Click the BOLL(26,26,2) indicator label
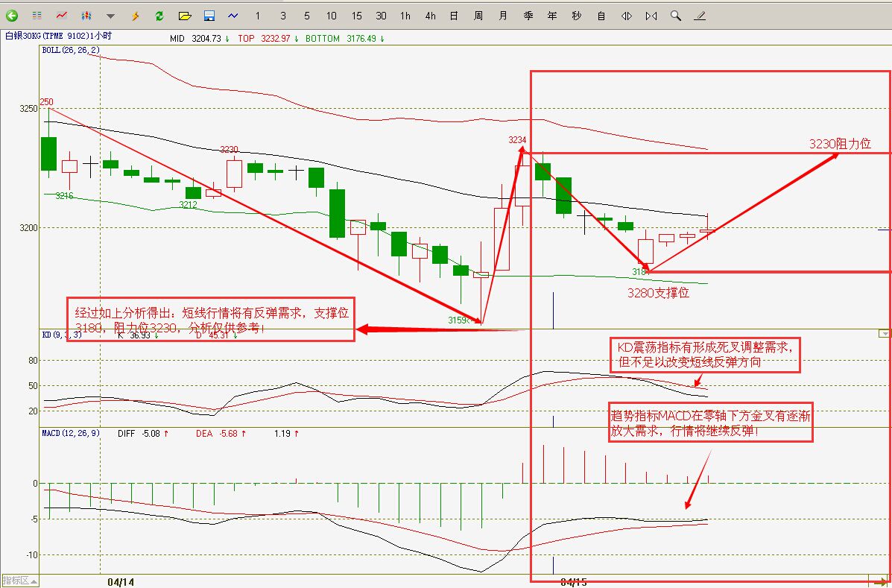 [71, 50]
